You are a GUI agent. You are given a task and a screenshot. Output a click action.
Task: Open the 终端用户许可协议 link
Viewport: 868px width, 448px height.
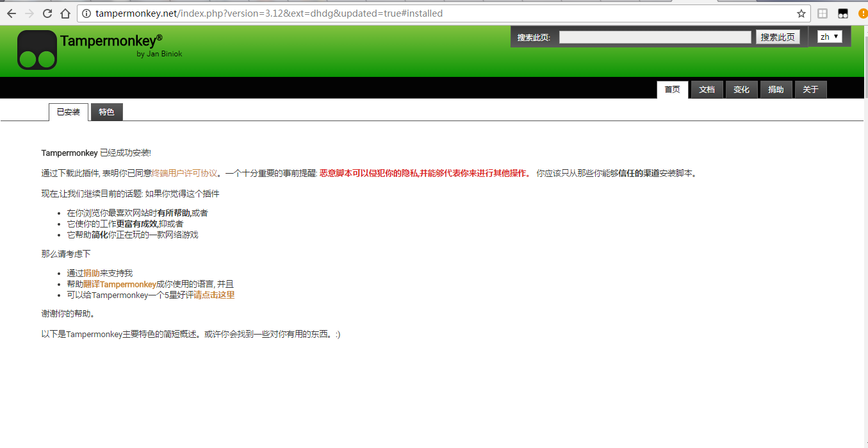[185, 173]
